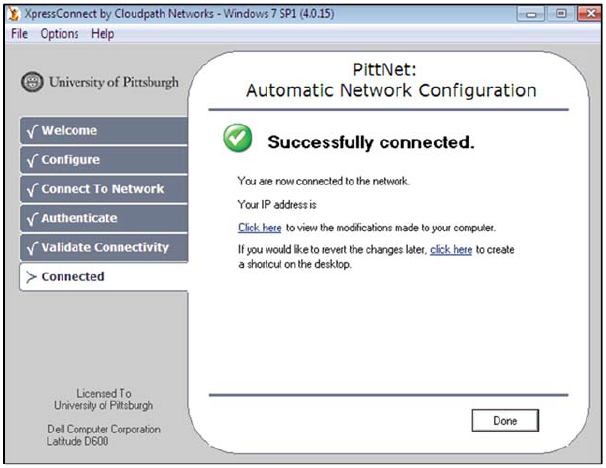Close the XpressConnect window
Viewport: 606px width, 468px height.
tap(589, 14)
